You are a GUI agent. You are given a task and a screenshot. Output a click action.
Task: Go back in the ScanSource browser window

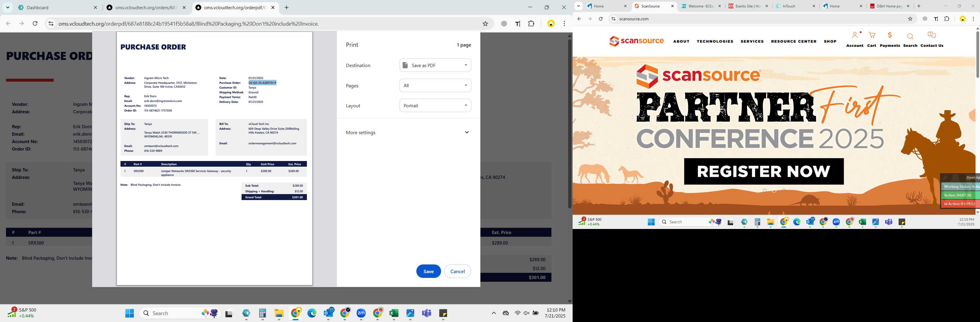tap(579, 18)
